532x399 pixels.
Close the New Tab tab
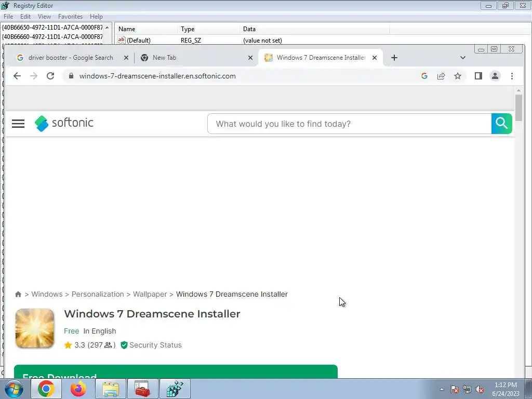(x=250, y=58)
